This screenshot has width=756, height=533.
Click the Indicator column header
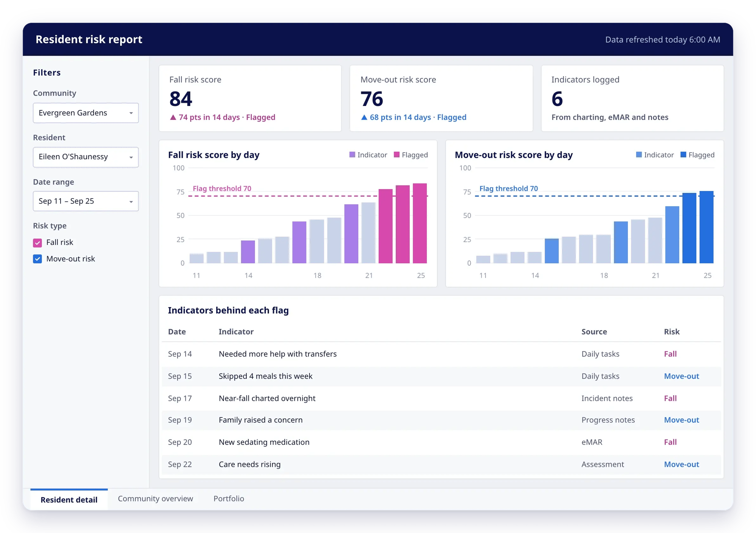pyautogui.click(x=236, y=332)
